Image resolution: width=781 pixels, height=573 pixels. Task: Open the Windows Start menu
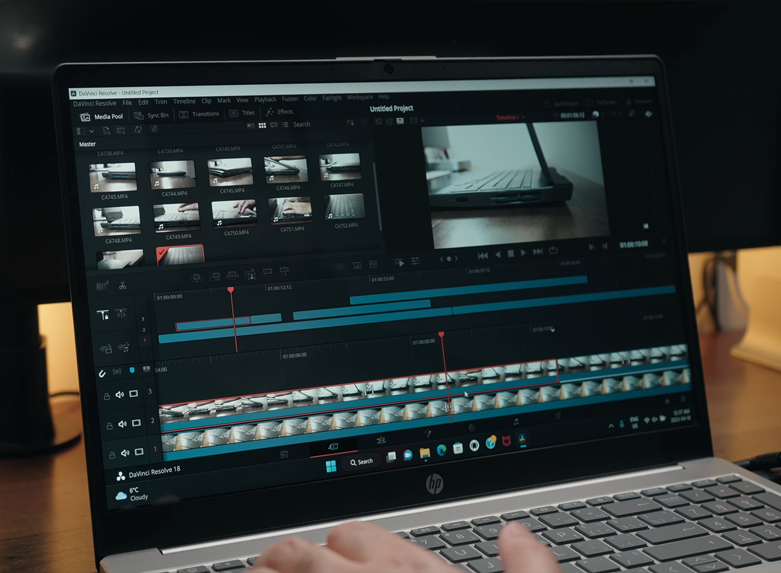click(331, 466)
